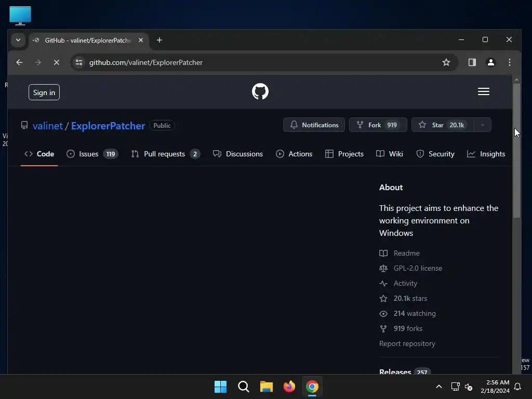Go back with the browser back arrow
Viewport: 532px width, 399px height.
(19, 62)
